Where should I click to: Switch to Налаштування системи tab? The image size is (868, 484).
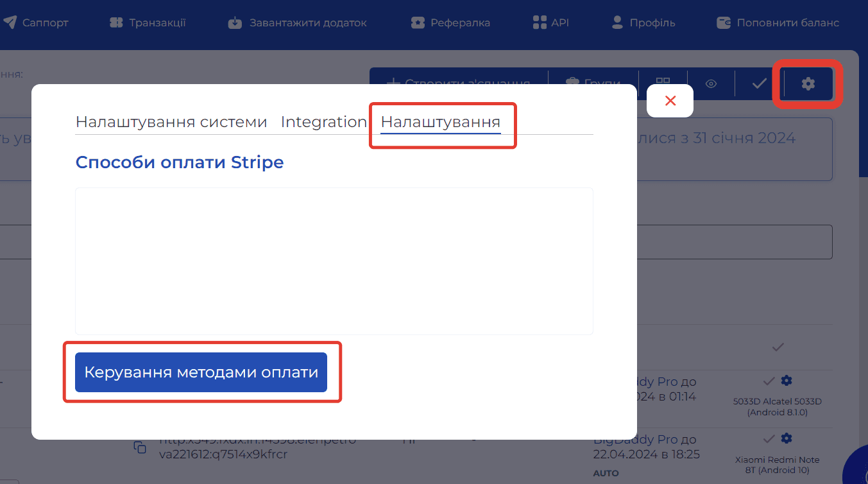(171, 122)
